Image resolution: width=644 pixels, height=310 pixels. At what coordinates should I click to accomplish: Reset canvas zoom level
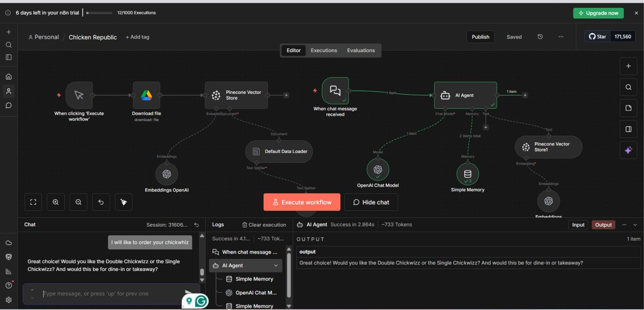(101, 202)
